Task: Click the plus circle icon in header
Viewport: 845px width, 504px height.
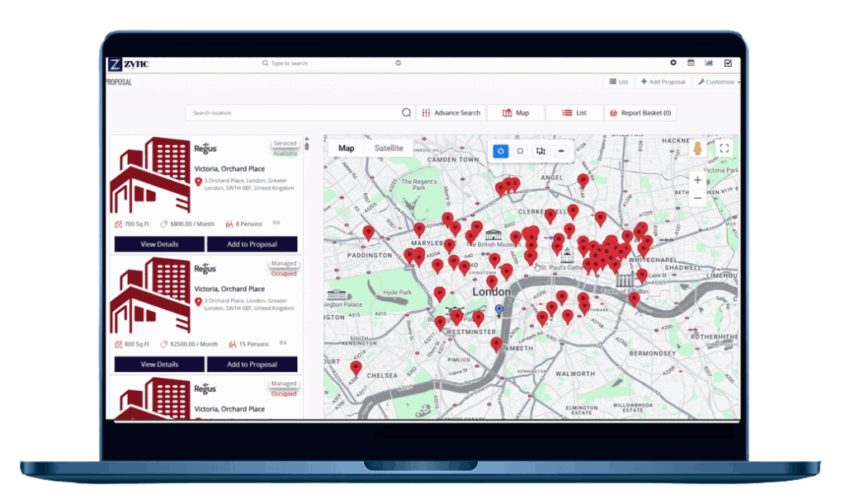Action: pyautogui.click(x=673, y=63)
